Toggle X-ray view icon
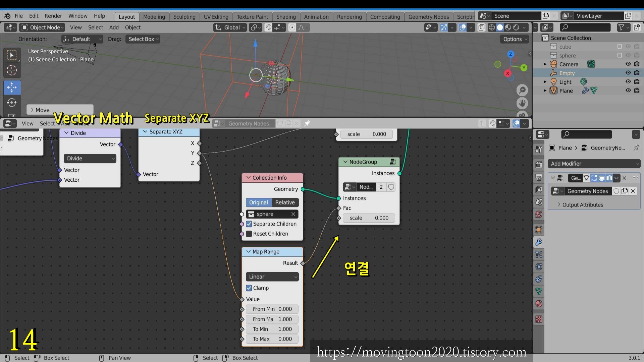This screenshot has width=644, height=362. 481,27
